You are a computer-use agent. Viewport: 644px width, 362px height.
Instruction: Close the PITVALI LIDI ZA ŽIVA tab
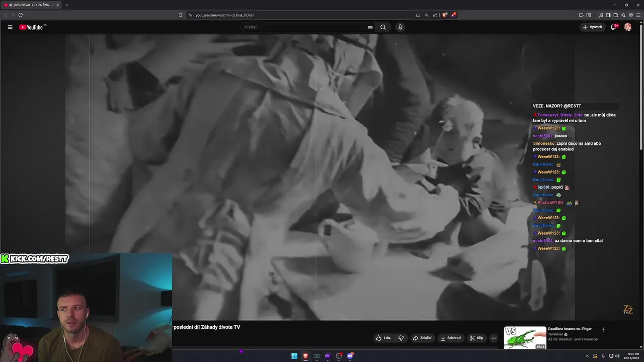pyautogui.click(x=57, y=5)
